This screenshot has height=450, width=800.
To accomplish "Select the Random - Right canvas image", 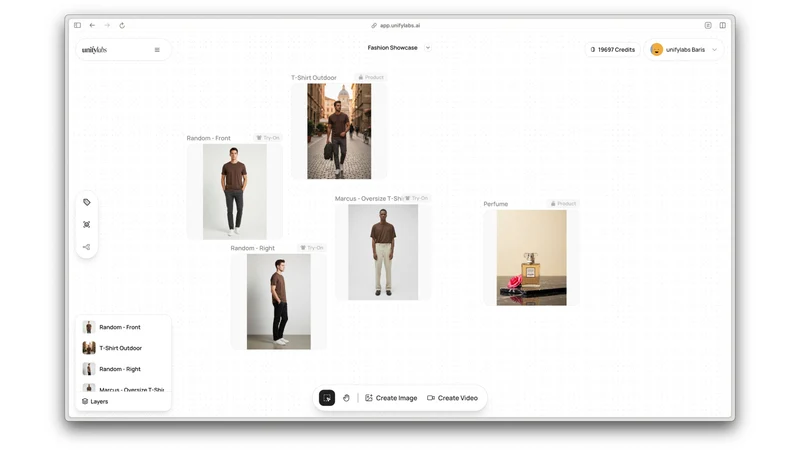I will (x=279, y=302).
